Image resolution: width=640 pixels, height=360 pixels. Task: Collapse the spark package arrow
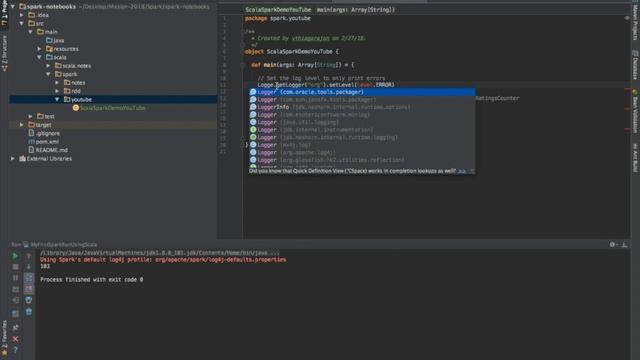49,74
